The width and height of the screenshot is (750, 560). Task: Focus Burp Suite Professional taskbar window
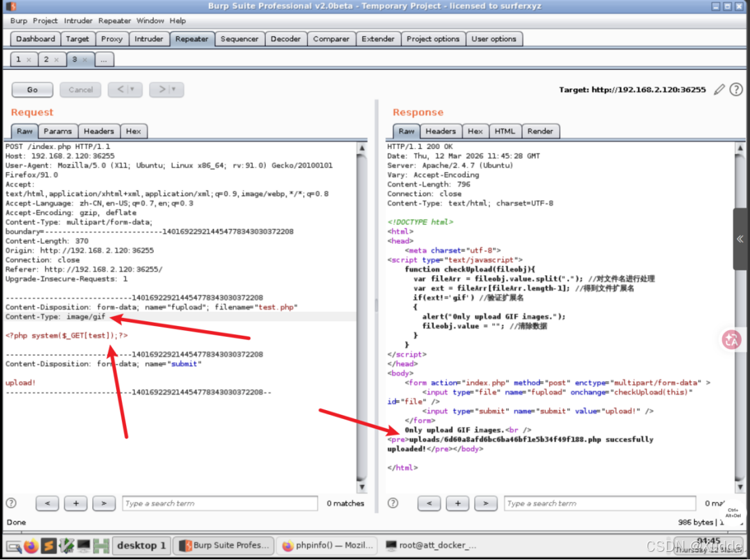pyautogui.click(x=224, y=546)
